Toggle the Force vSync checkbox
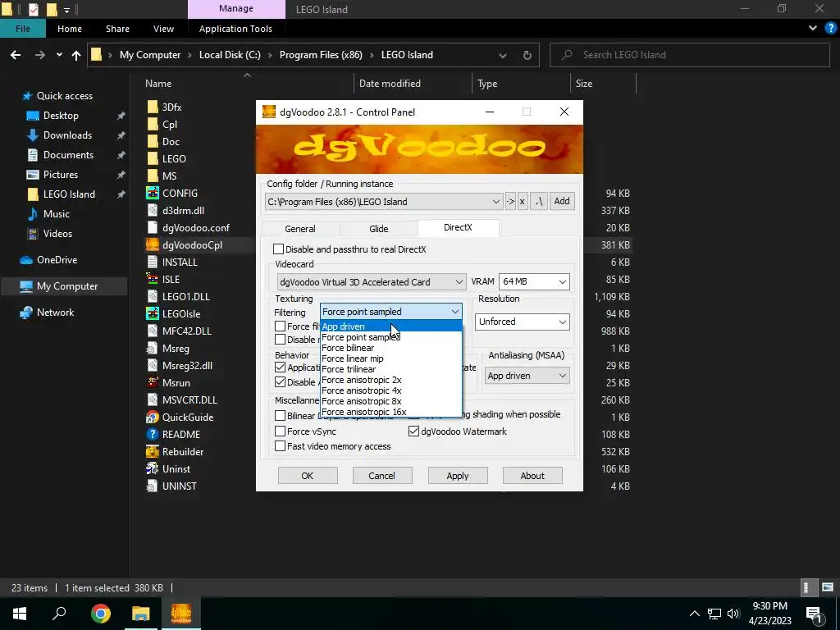The image size is (840, 630). [280, 431]
